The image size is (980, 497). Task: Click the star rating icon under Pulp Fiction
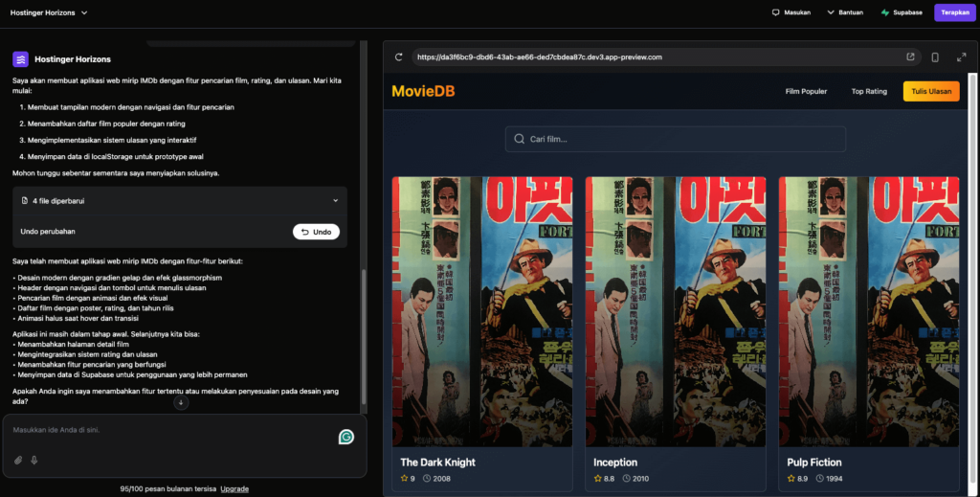point(791,478)
